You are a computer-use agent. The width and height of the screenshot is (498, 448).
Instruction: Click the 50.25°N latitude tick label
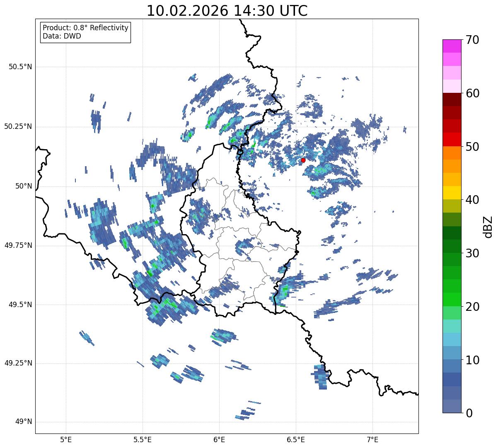pyautogui.click(x=18, y=126)
